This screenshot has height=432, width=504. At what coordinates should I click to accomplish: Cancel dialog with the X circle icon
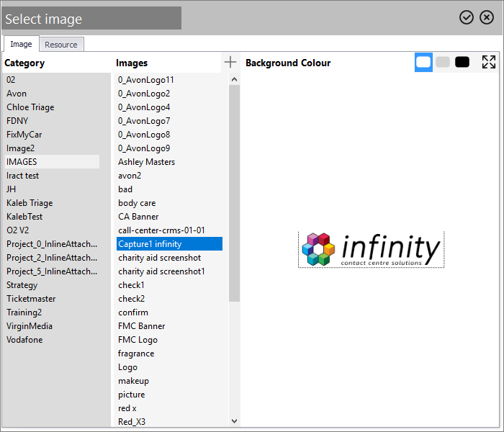point(487,17)
